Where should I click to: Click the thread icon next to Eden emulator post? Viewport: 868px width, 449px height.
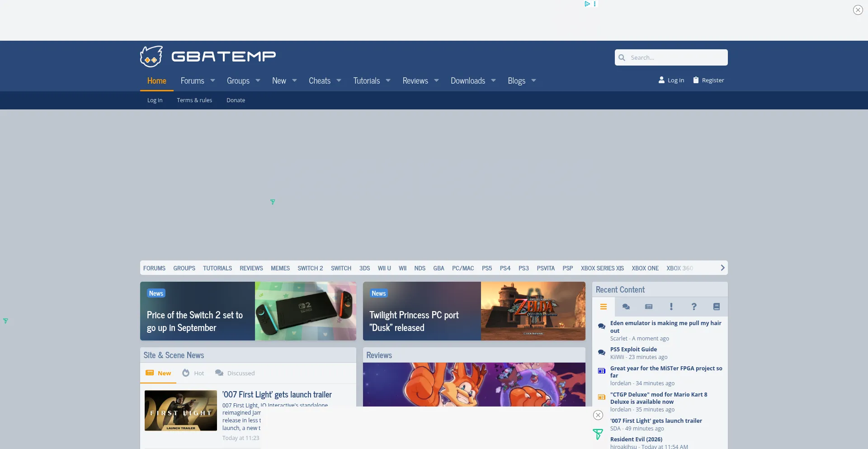click(602, 326)
